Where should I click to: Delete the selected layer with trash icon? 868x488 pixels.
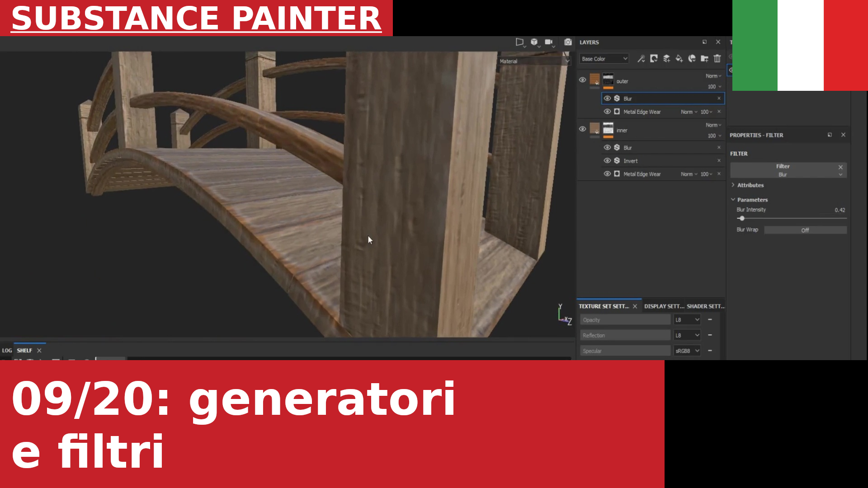[x=717, y=59]
